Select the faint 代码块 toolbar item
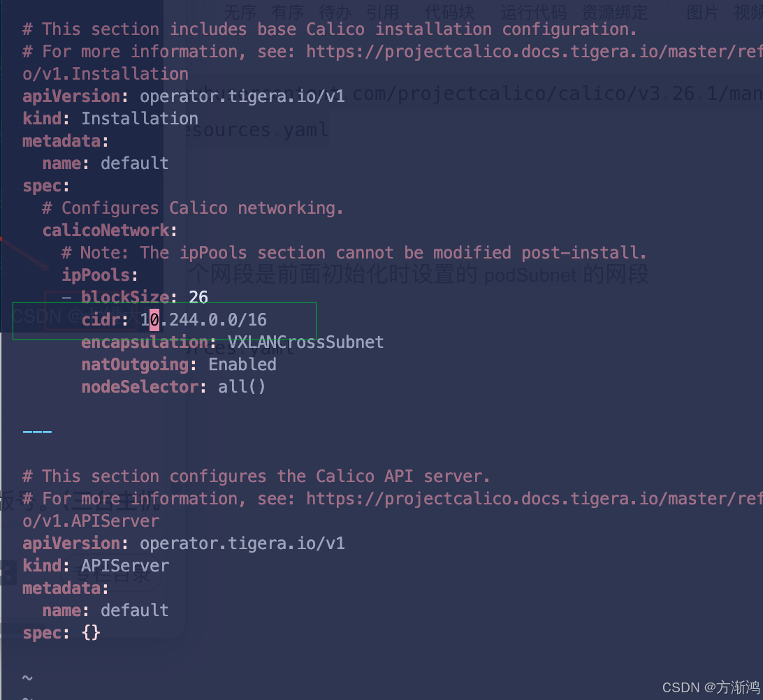The height and width of the screenshot is (700, 763). point(450,12)
